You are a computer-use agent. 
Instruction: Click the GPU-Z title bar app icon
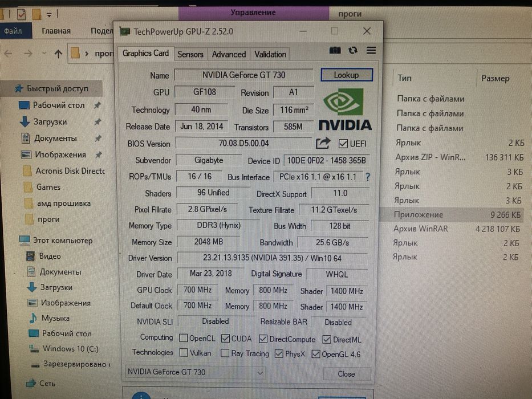[x=125, y=31]
